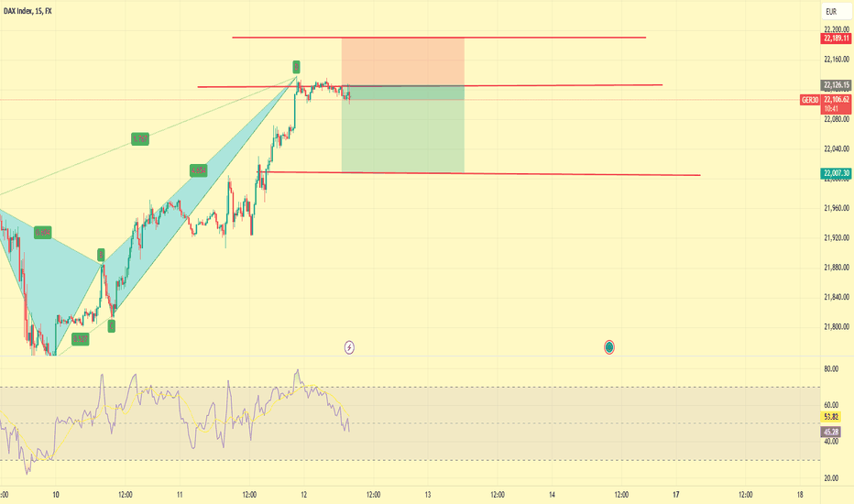The image size is (854, 504).
Task: Click the 22,080.00 price axis label
Action: [x=837, y=119]
